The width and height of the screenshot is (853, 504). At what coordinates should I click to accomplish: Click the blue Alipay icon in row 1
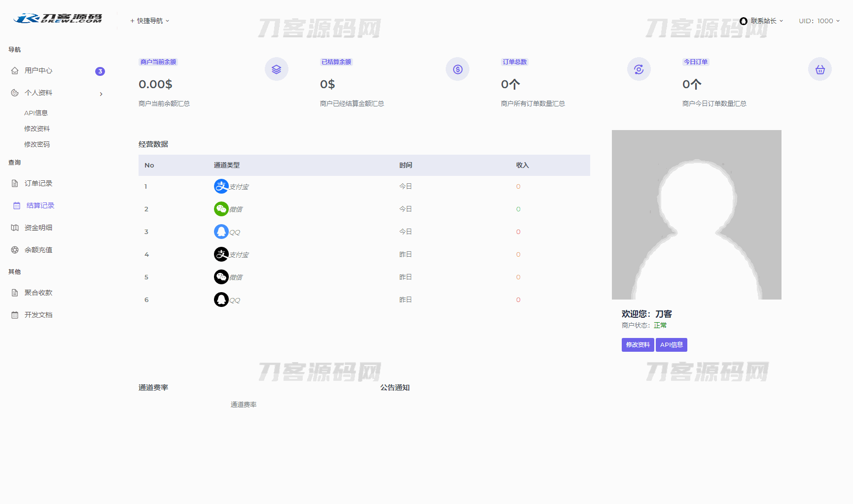[221, 186]
